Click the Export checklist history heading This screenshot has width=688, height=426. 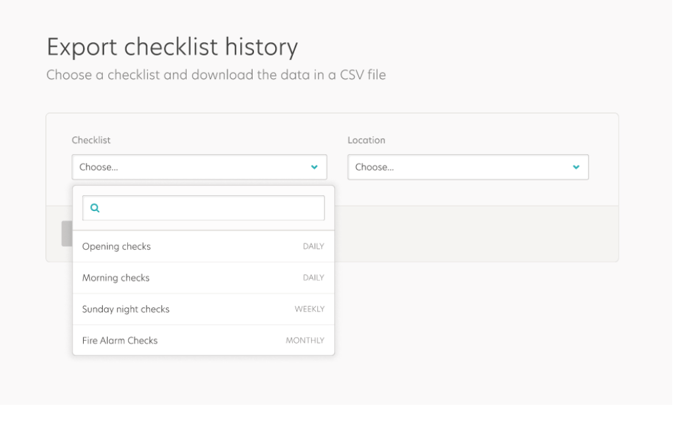coord(172,47)
